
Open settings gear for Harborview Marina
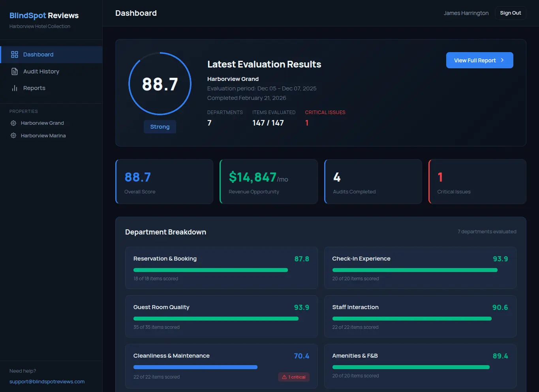click(13, 135)
